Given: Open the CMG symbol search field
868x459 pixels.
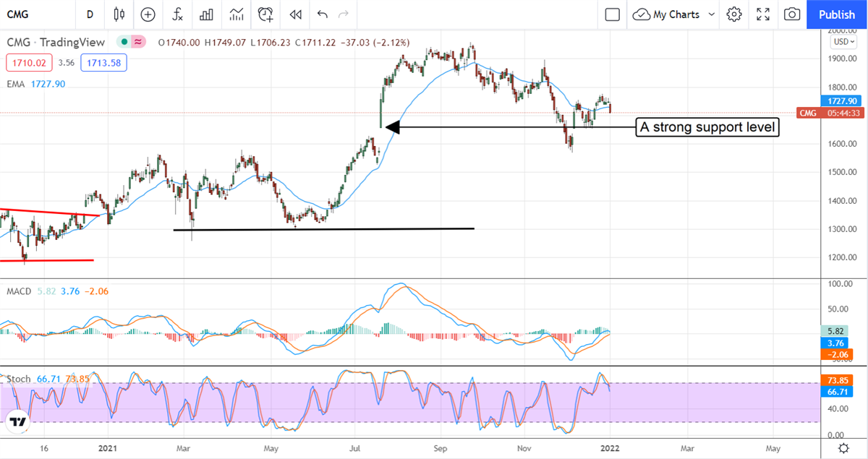Looking at the screenshot, I should tap(38, 14).
